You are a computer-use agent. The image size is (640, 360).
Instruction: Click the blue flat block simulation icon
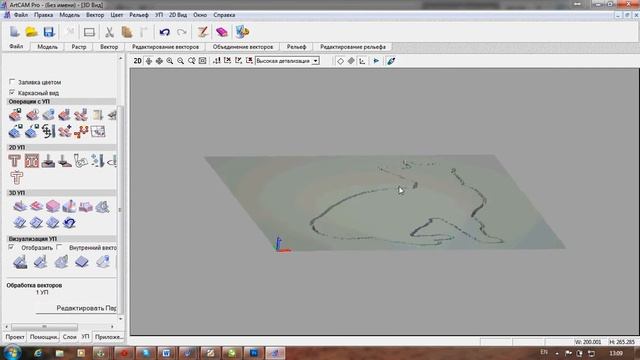(82, 262)
